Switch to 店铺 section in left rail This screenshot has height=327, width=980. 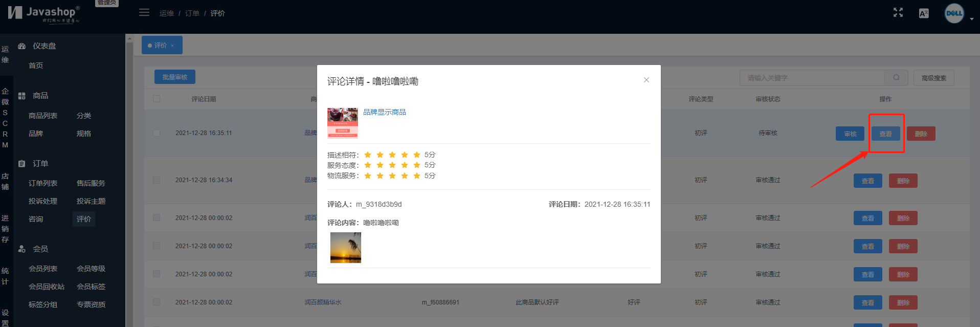pyautogui.click(x=5, y=182)
